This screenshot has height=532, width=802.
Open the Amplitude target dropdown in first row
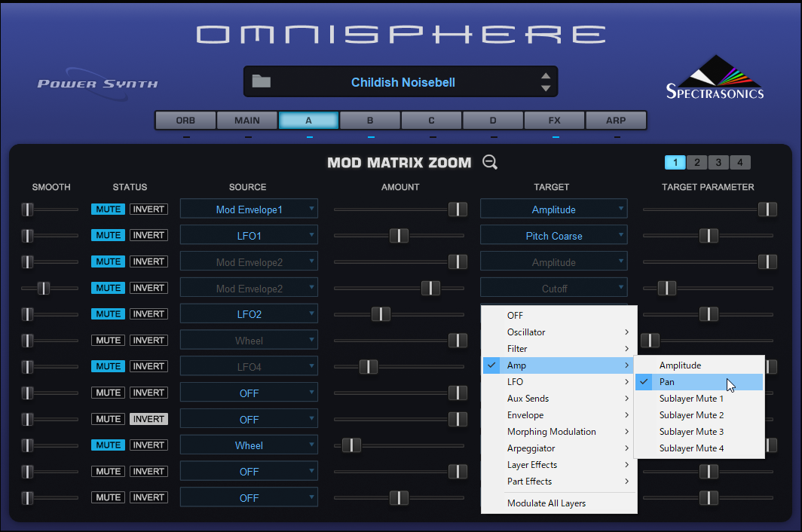553,209
